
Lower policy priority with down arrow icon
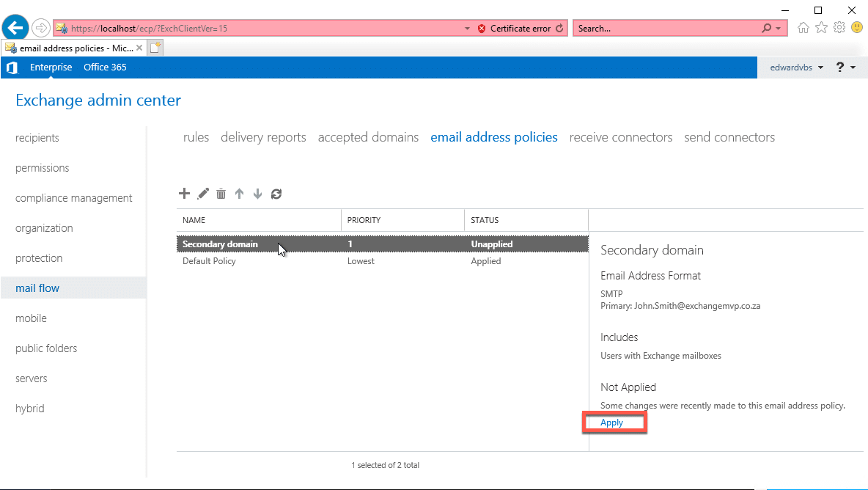pyautogui.click(x=257, y=193)
